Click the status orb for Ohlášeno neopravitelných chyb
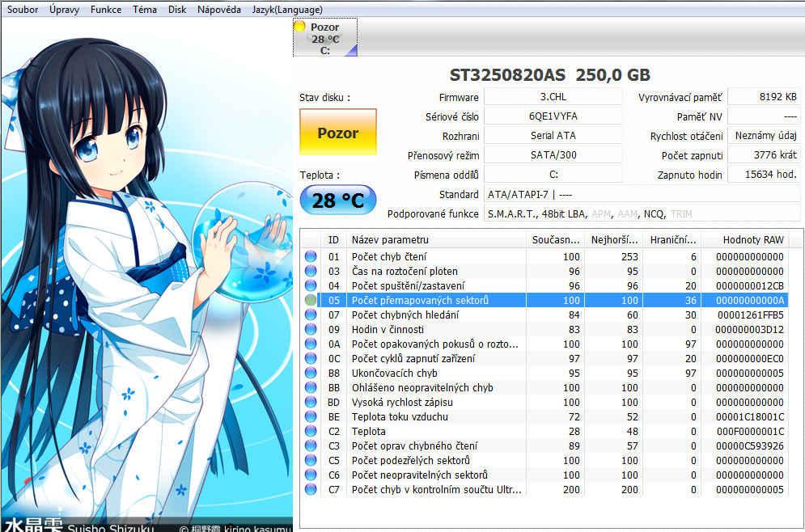Viewport: 805px width, 532px height. pos(311,387)
